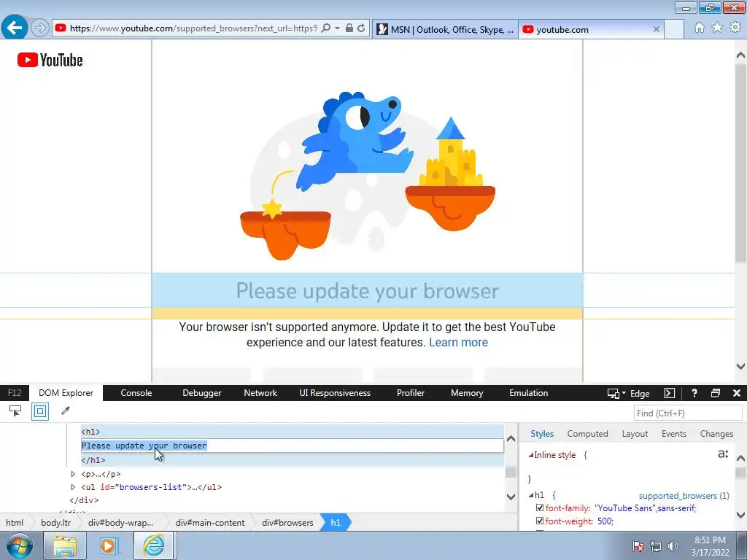Click the security lock icon in address bar
The image size is (747, 560).
coord(349,28)
